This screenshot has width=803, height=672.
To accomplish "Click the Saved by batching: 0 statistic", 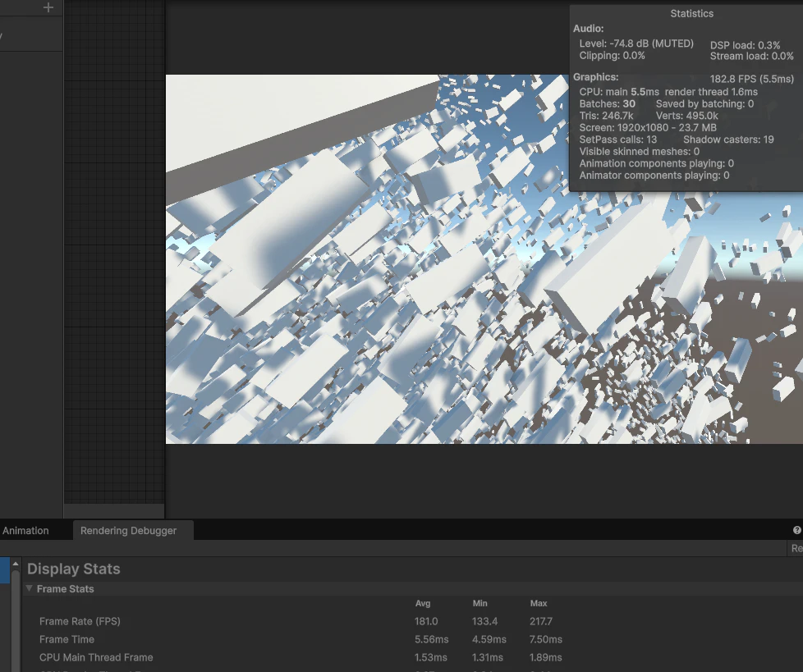I will coord(704,104).
